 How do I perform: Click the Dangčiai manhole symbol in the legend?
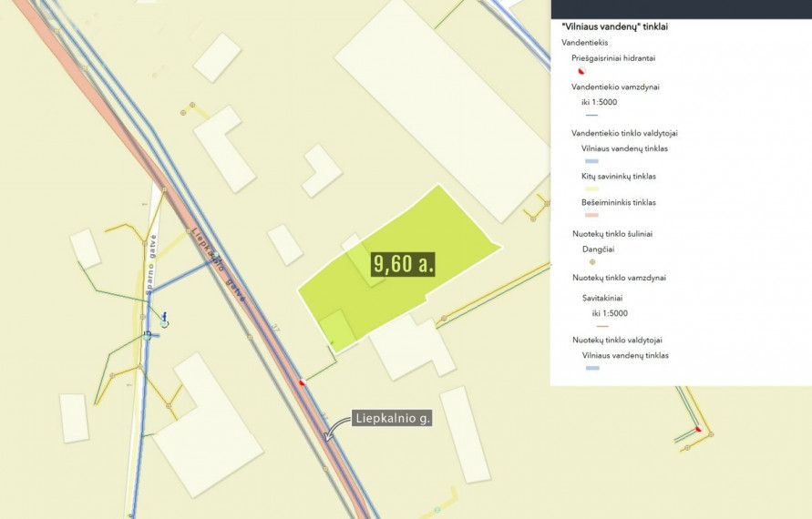[592, 262]
